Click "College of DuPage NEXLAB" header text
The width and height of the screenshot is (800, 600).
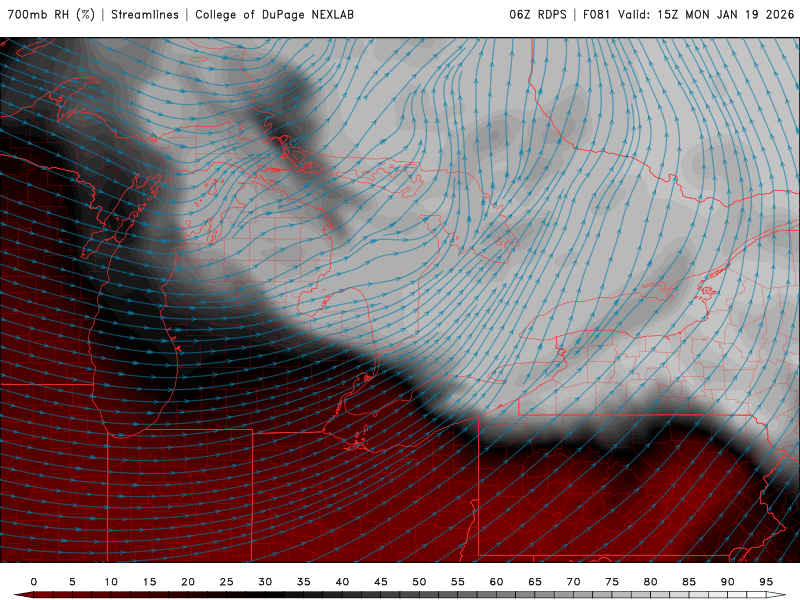(x=274, y=15)
